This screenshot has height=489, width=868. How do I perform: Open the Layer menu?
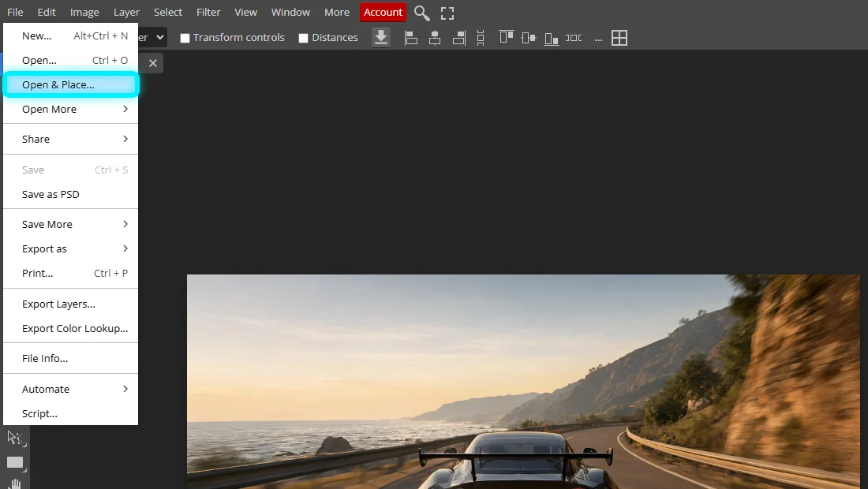coord(127,12)
